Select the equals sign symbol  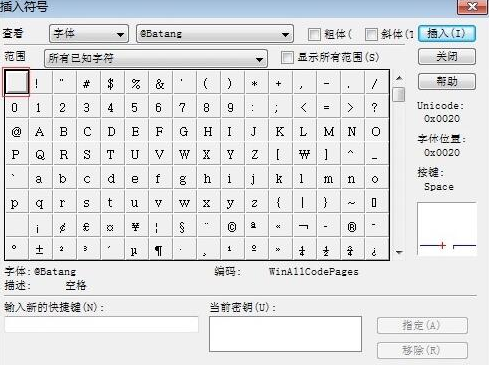[x=329, y=107]
